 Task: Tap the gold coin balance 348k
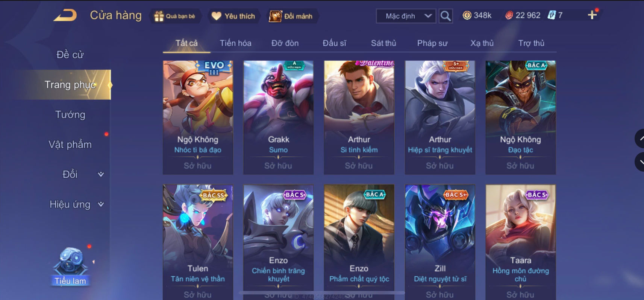coord(477,15)
